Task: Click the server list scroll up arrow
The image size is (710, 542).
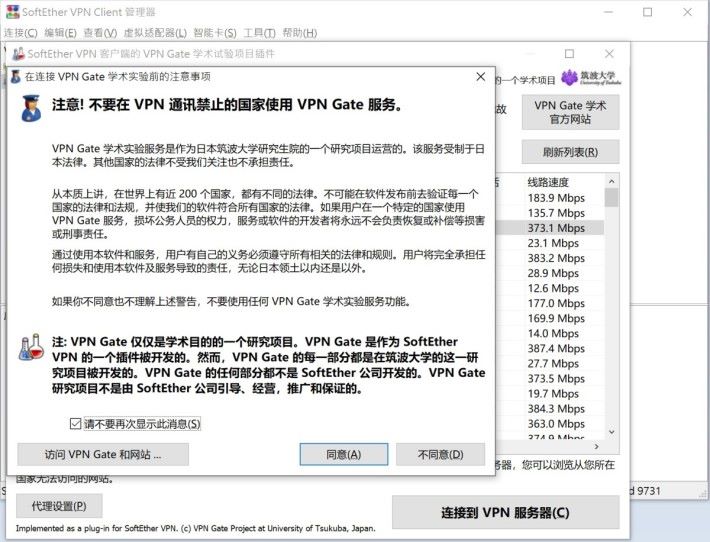Action: (x=611, y=182)
